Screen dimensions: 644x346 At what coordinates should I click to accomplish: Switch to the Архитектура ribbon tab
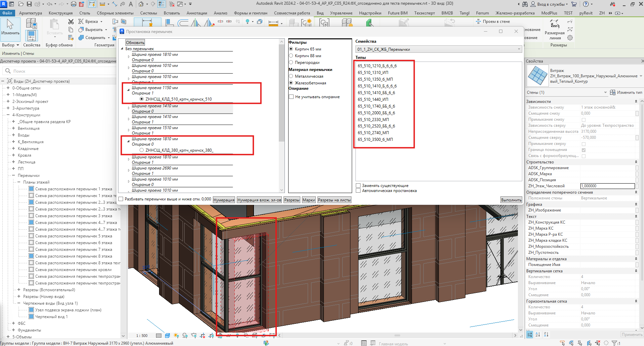31,13
